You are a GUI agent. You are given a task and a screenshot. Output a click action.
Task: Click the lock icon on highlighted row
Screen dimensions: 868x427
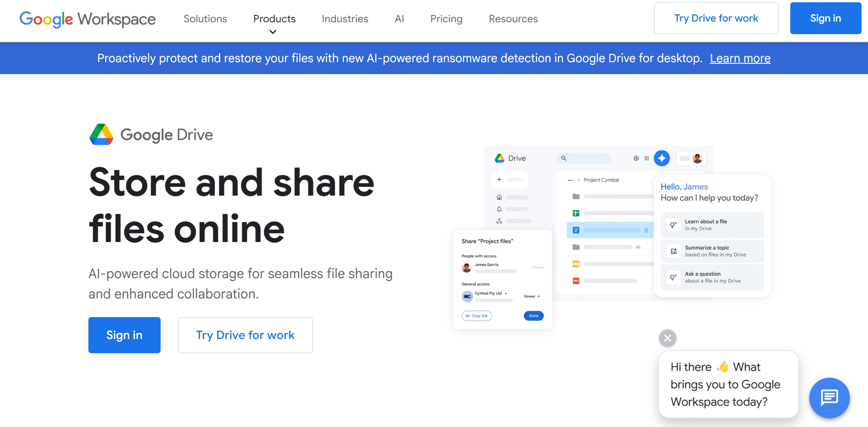pos(646,230)
